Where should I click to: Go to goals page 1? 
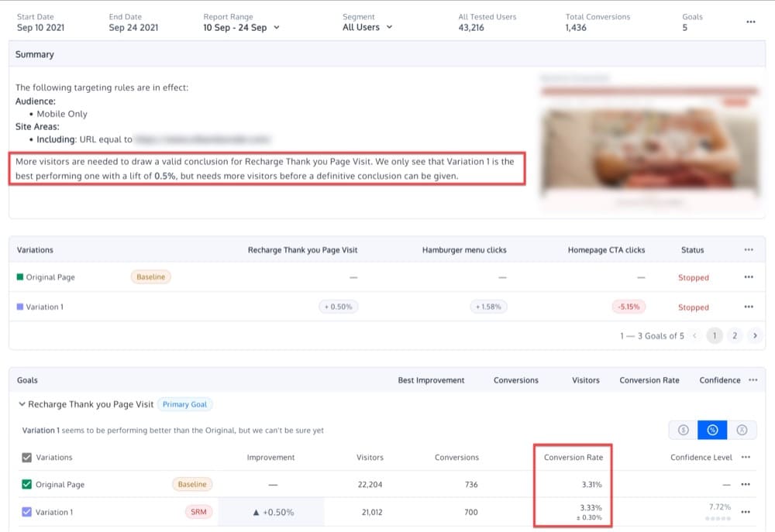coord(715,336)
